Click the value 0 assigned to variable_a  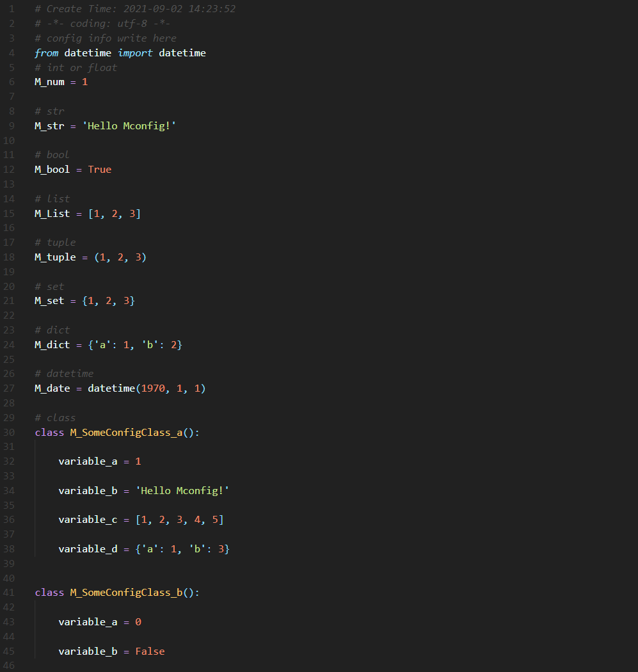pyautogui.click(x=138, y=621)
